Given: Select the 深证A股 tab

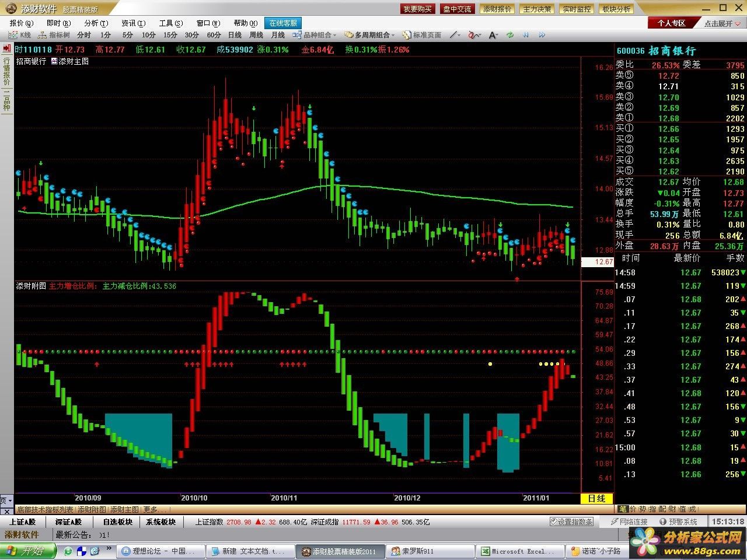Looking at the screenshot, I should tap(69, 521).
